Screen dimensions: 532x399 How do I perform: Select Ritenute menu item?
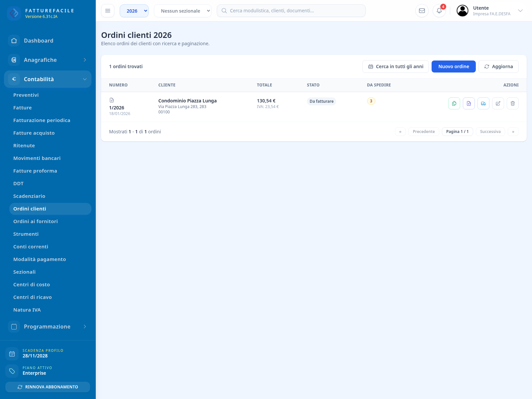pyautogui.click(x=50, y=146)
